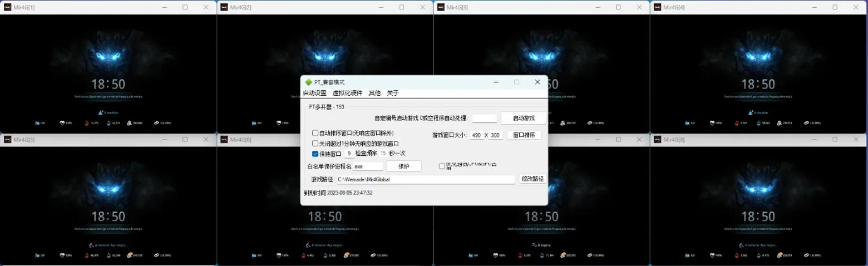This screenshot has height=266, width=868.
Task: Click the blue MP potion icon in Mir4G[1]
Action: click(x=108, y=123)
